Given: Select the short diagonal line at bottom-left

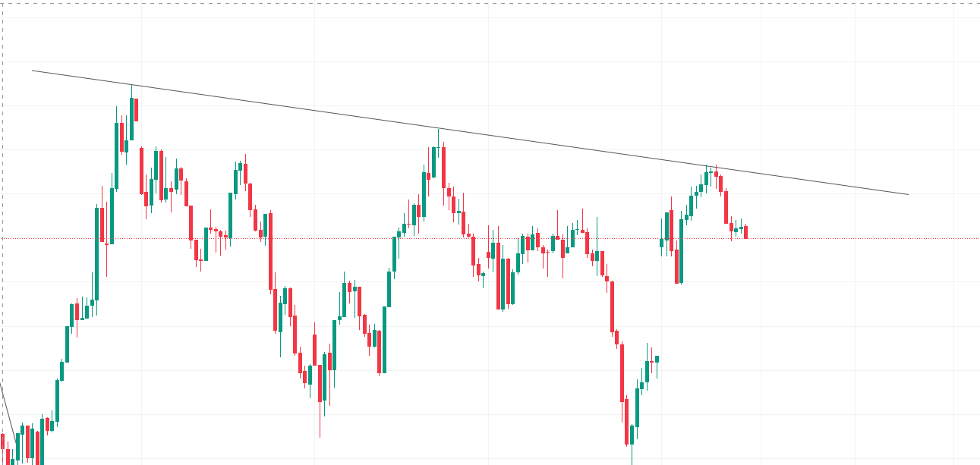Looking at the screenshot, I should pos(8,411).
